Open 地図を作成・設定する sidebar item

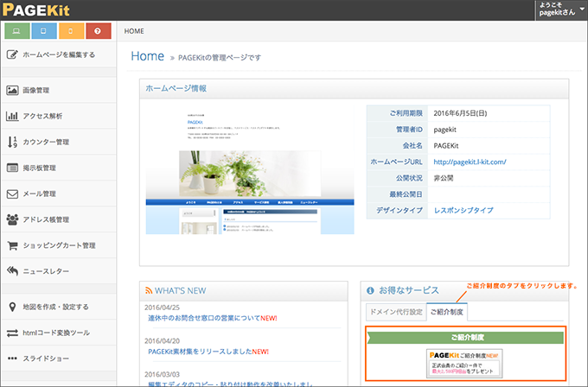59,307
